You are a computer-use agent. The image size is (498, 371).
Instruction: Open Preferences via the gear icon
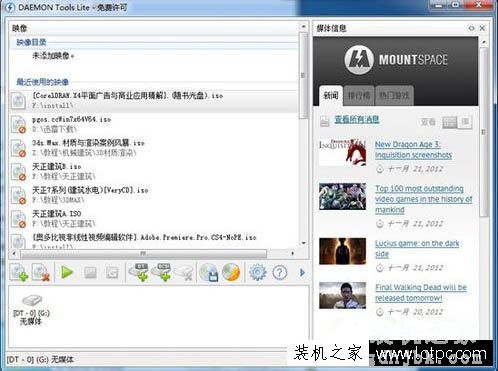tap(258, 273)
